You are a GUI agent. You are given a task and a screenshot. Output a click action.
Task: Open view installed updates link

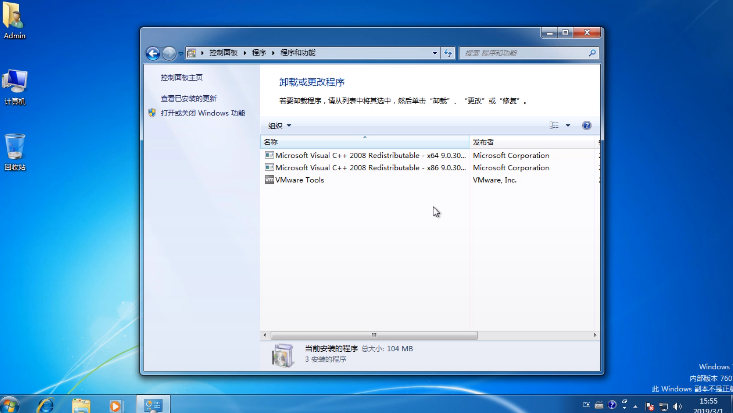point(189,98)
